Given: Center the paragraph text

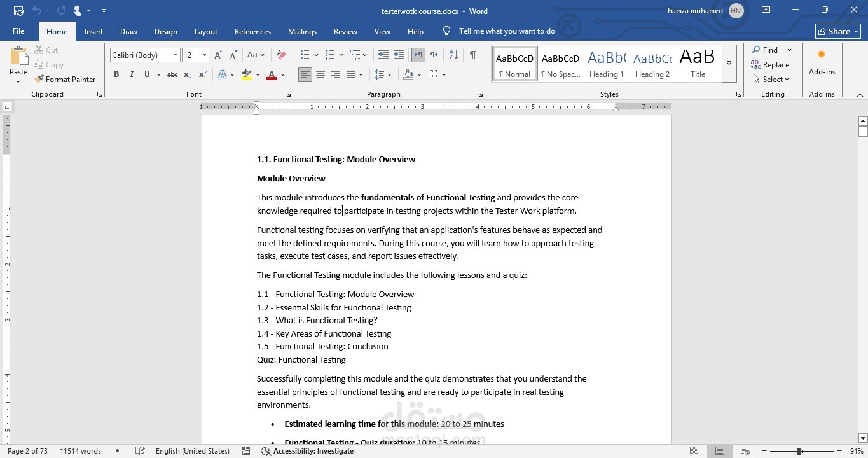Looking at the screenshot, I should pos(320,74).
